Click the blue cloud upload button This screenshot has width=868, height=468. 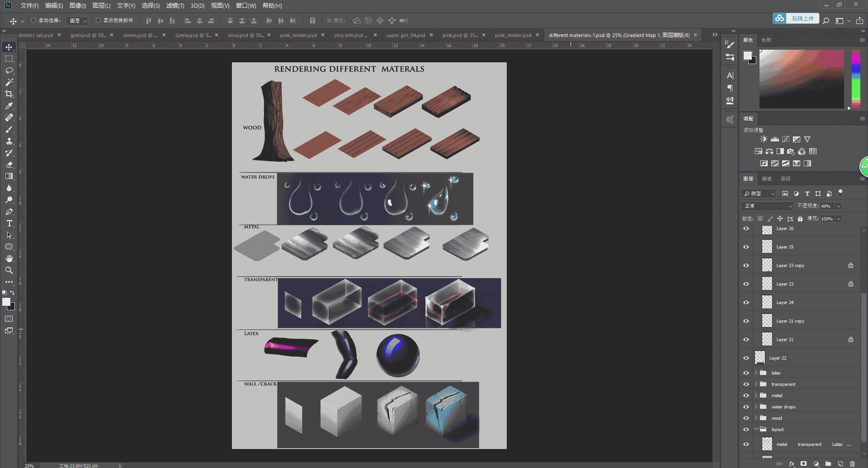[796, 19]
